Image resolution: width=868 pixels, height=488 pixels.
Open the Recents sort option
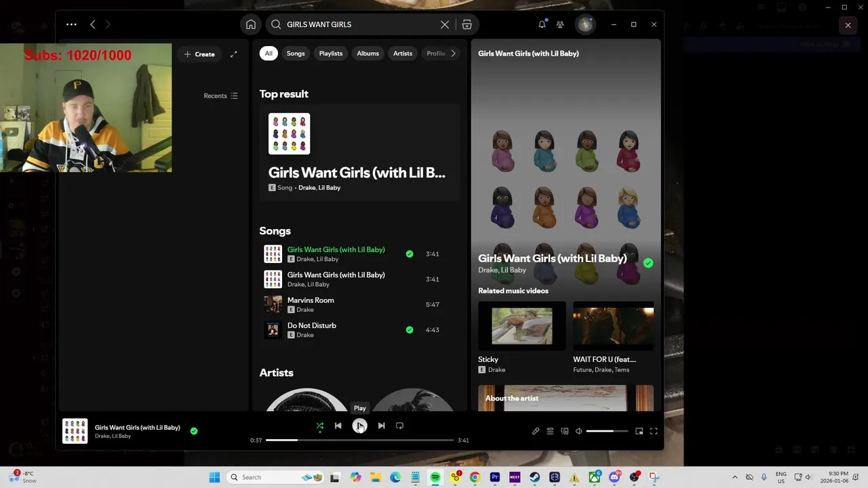[x=220, y=96]
